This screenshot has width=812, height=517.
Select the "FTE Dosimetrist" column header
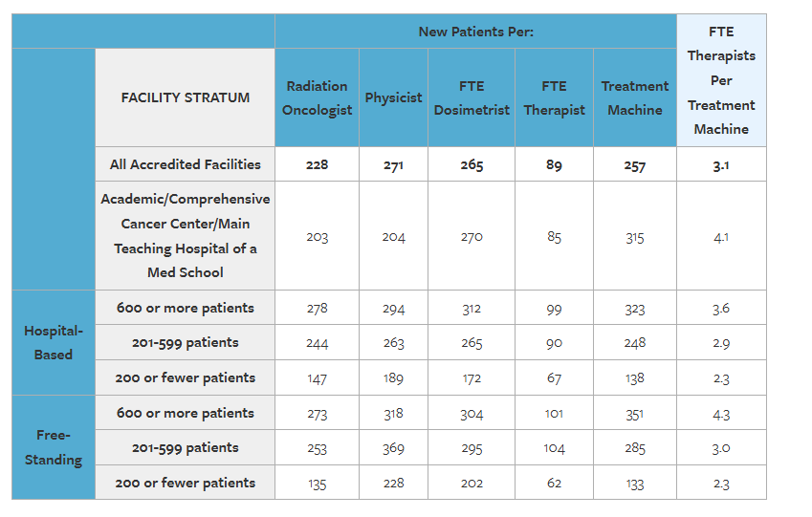[472, 97]
